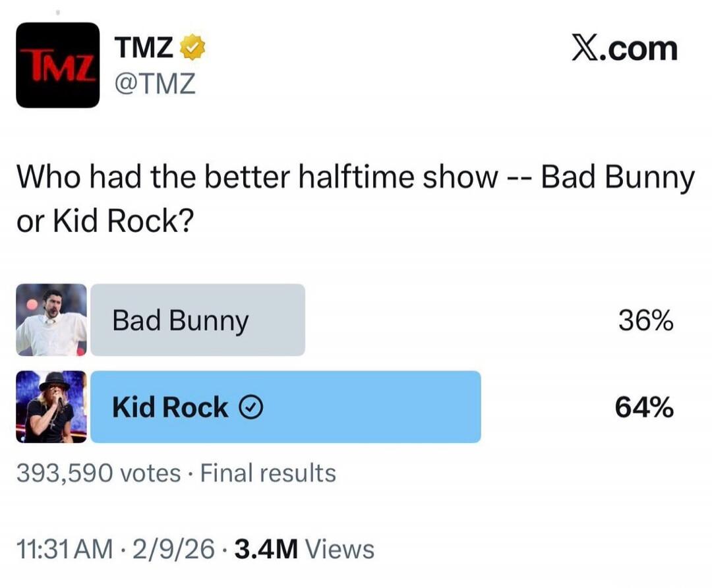This screenshot has height=588, width=712.
Task: Click the Kid Rock poll thumbnail image
Action: point(50,407)
